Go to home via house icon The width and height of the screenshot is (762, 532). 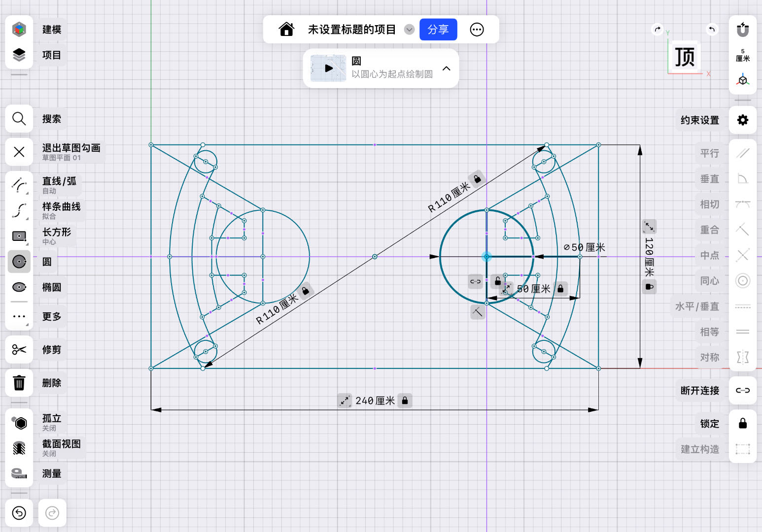(286, 30)
